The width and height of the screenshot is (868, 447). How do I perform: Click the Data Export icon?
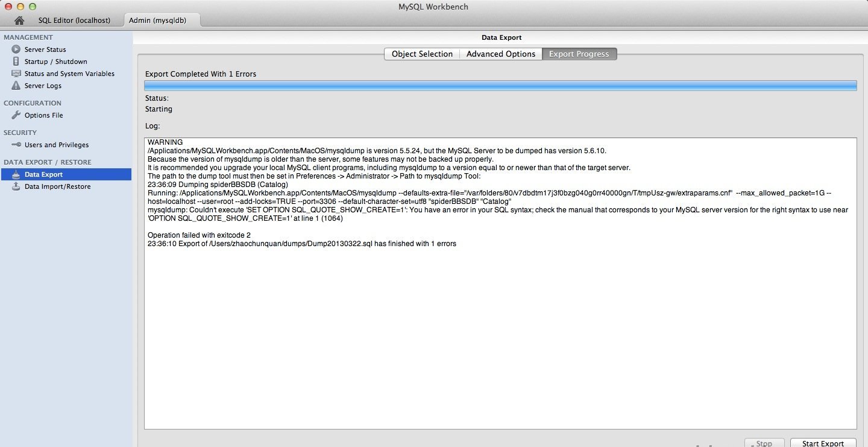(x=16, y=174)
